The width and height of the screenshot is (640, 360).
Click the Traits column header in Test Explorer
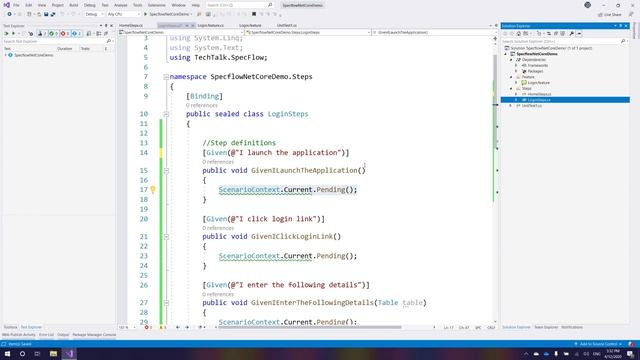coord(85,49)
